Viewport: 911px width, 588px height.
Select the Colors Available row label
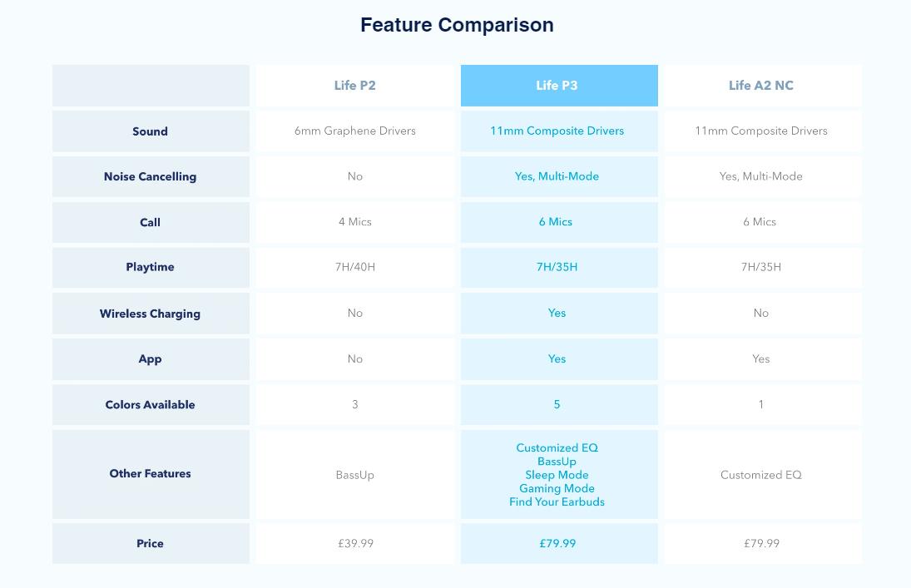point(150,405)
